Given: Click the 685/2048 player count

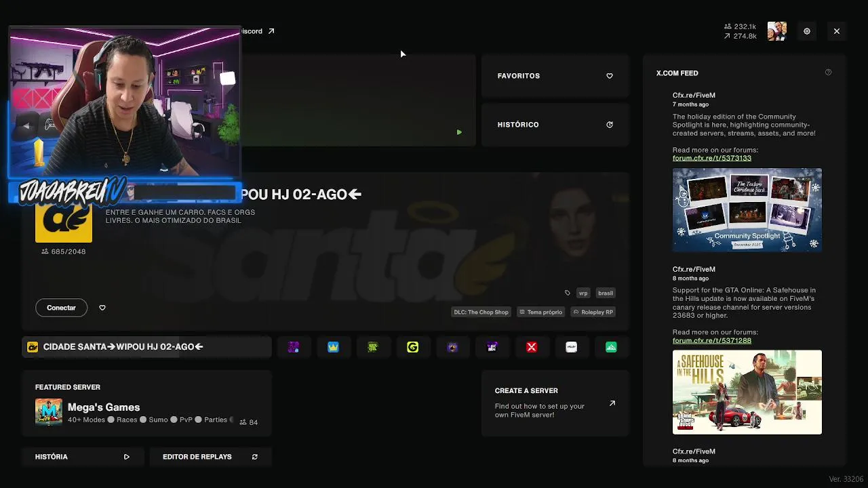Looking at the screenshot, I should 64,251.
